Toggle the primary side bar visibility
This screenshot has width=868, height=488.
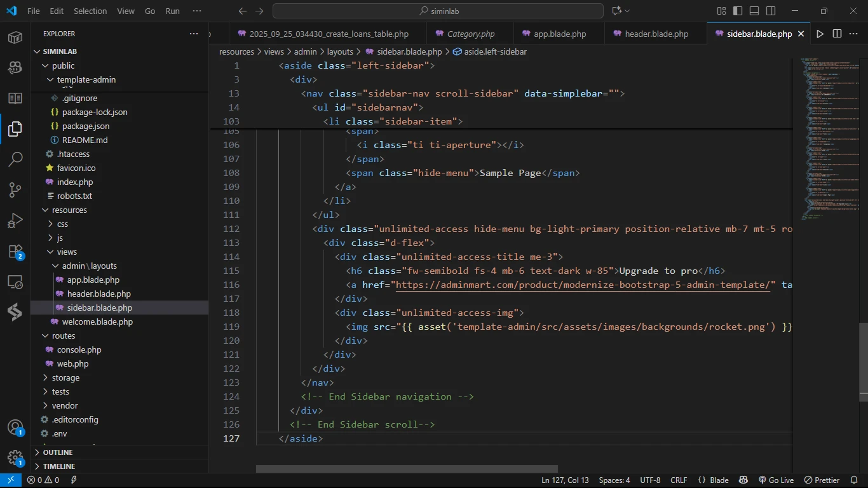tap(738, 11)
